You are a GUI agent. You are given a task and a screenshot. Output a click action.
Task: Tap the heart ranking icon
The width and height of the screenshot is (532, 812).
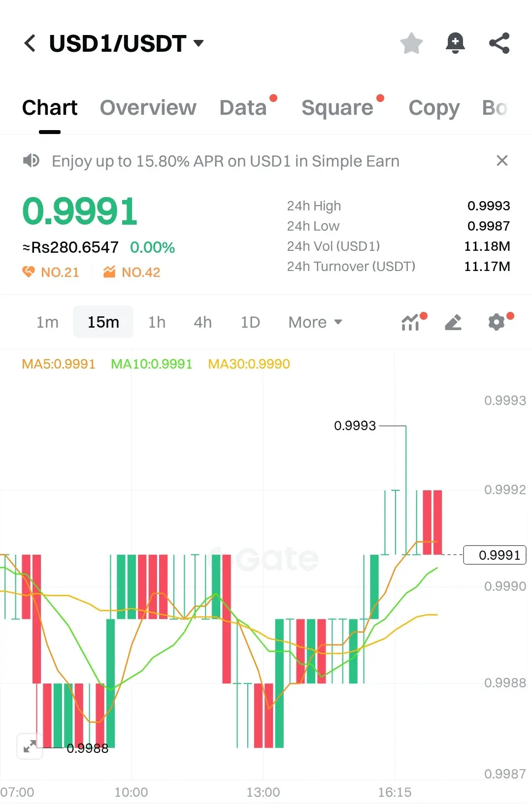pyautogui.click(x=29, y=271)
